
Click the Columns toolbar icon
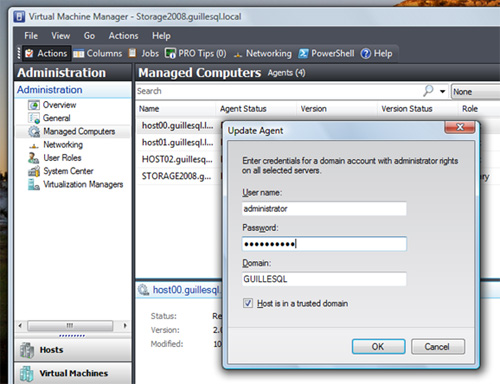click(x=79, y=53)
